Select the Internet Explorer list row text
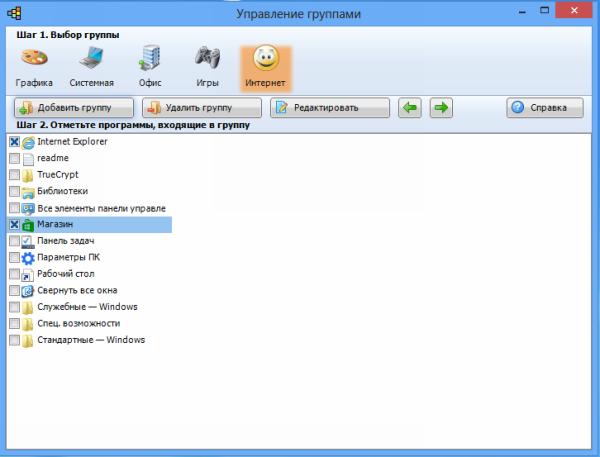Image resolution: width=600 pixels, height=457 pixels. coord(72,142)
